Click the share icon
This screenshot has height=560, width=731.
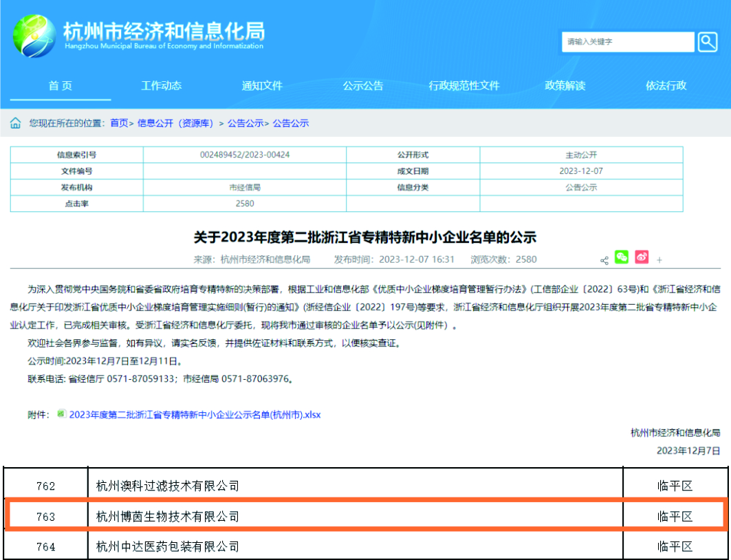[604, 260]
